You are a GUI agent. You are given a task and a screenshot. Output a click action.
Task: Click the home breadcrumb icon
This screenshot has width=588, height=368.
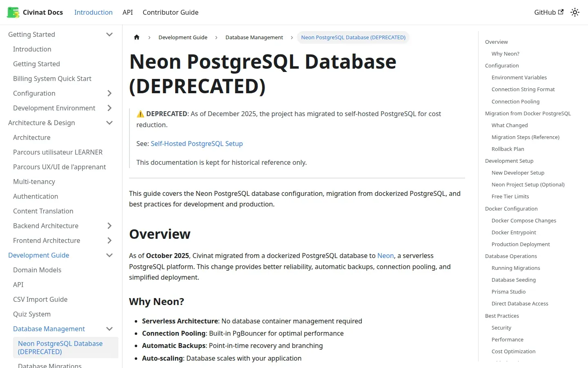coord(137,37)
